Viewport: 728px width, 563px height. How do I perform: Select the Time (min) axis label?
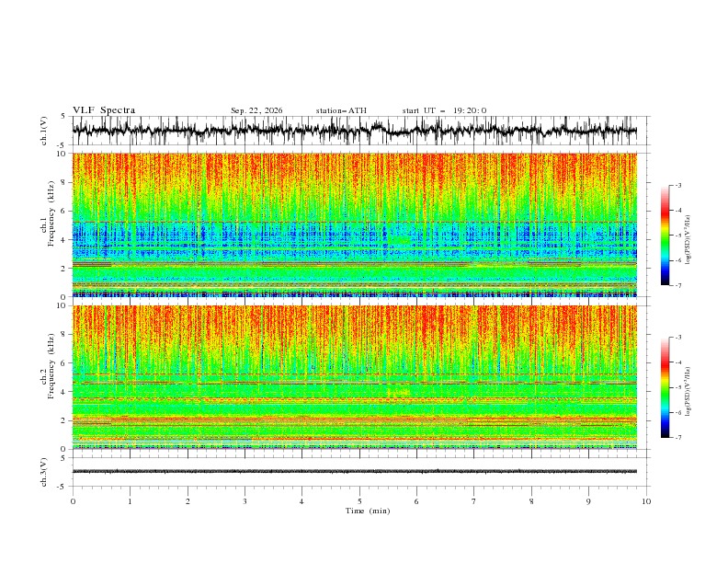tap(368, 511)
